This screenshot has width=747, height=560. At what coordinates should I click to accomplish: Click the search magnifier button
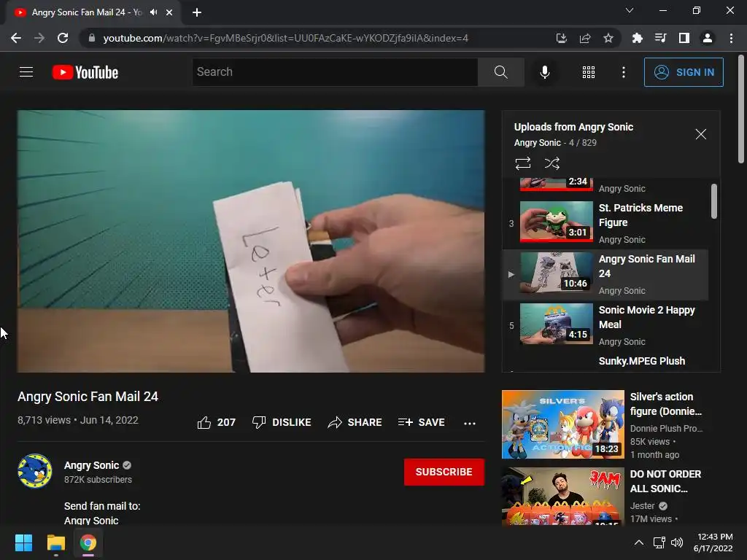500,72
